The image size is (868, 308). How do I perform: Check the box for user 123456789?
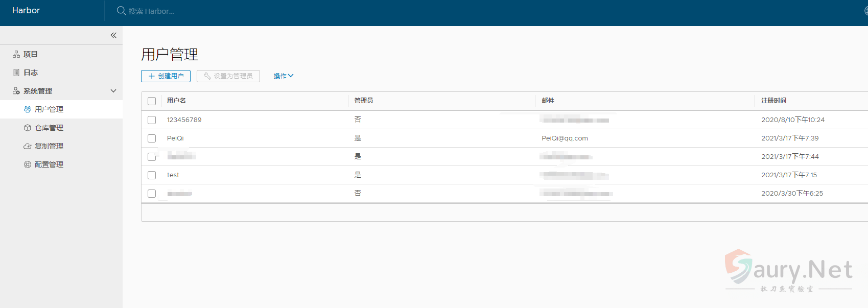tap(152, 120)
